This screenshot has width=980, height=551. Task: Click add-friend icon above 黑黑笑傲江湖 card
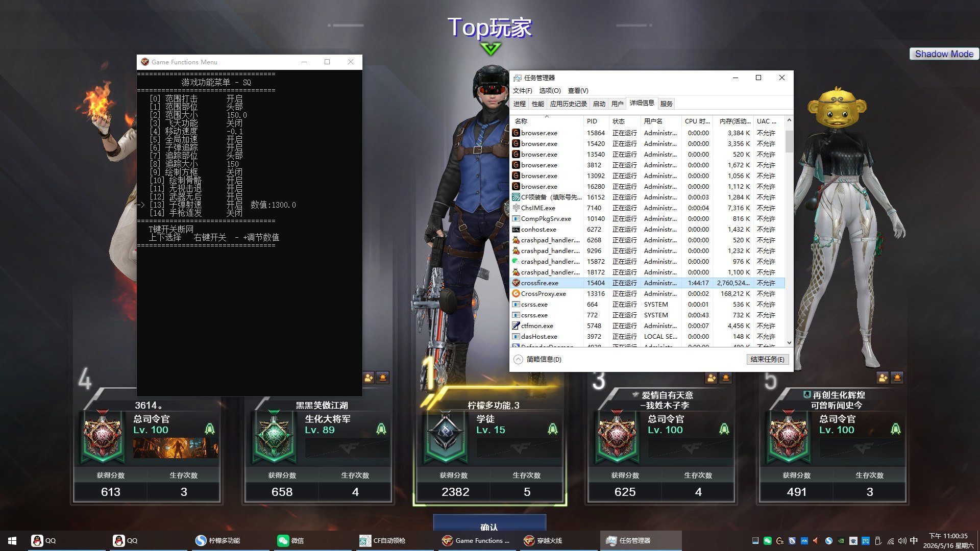point(369,378)
